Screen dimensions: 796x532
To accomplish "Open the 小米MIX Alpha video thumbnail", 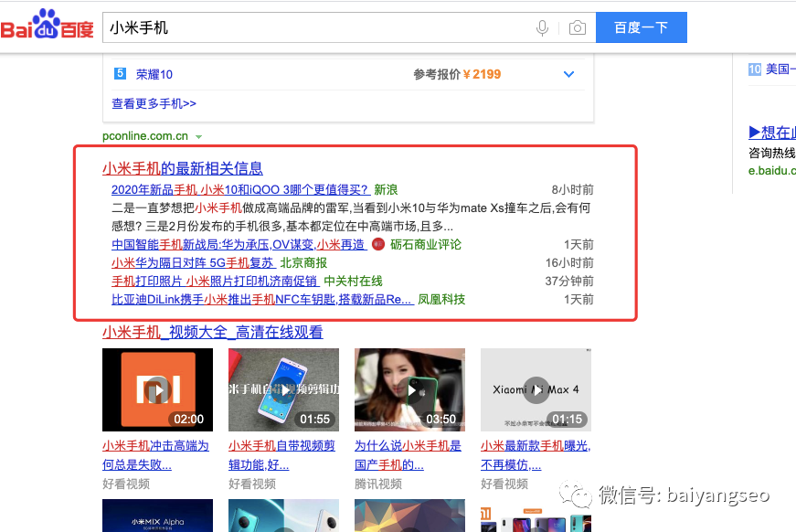I will coord(157,516).
